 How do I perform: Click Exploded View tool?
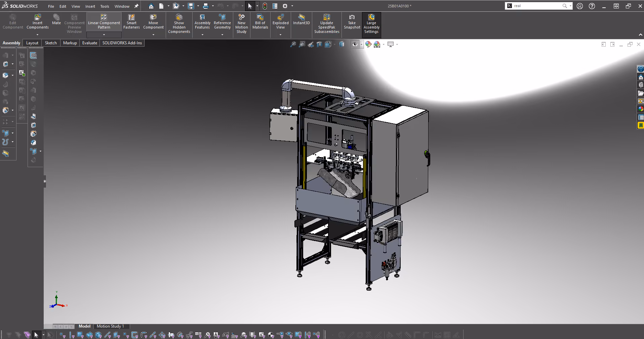point(280,21)
